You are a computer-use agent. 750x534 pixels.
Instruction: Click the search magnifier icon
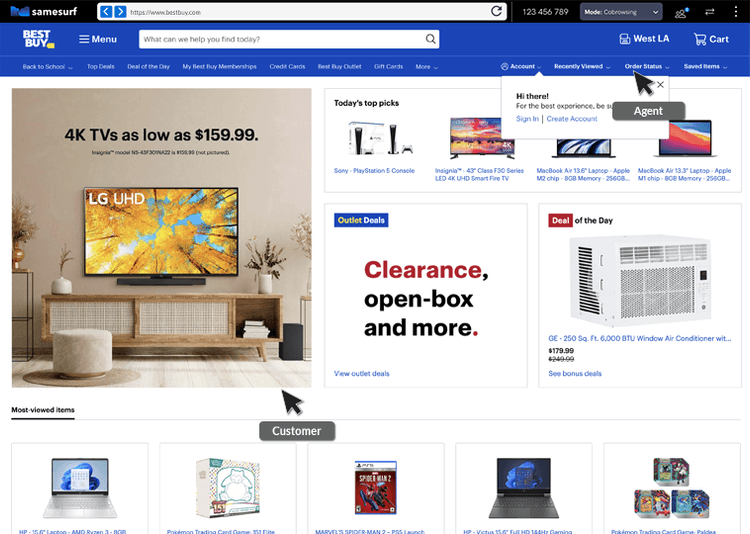click(430, 39)
